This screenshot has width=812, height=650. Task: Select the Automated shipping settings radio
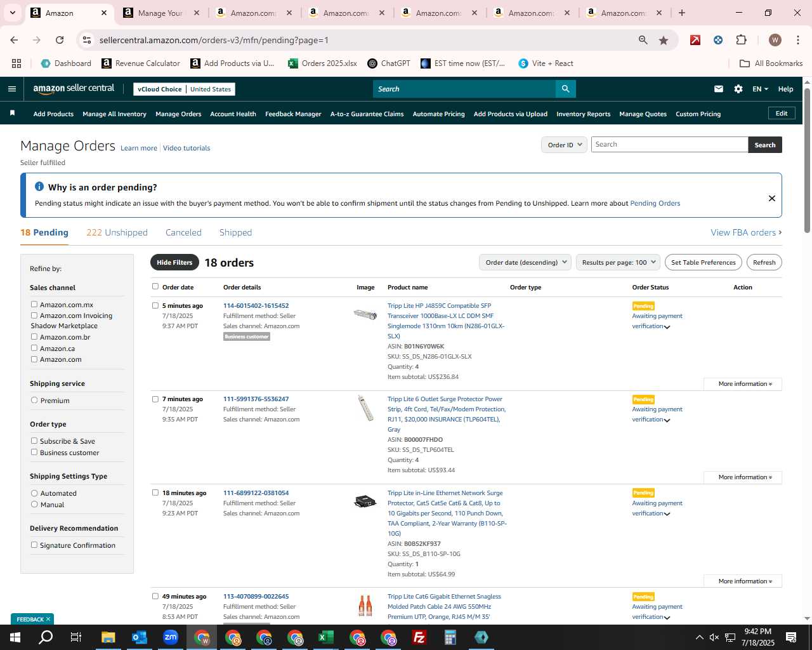point(34,493)
